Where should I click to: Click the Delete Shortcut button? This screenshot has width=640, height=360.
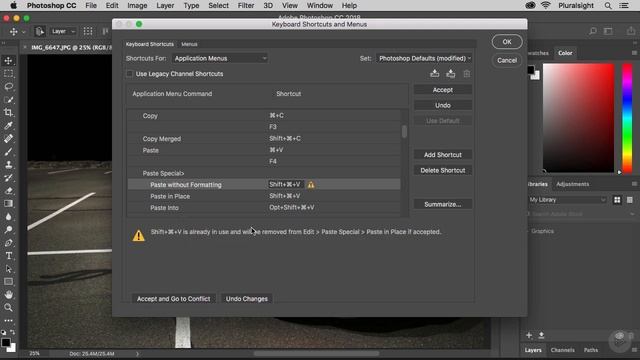[x=443, y=170]
